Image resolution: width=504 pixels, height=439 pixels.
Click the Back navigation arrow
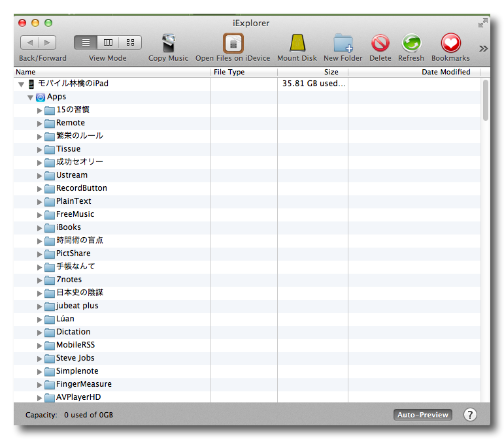29,42
